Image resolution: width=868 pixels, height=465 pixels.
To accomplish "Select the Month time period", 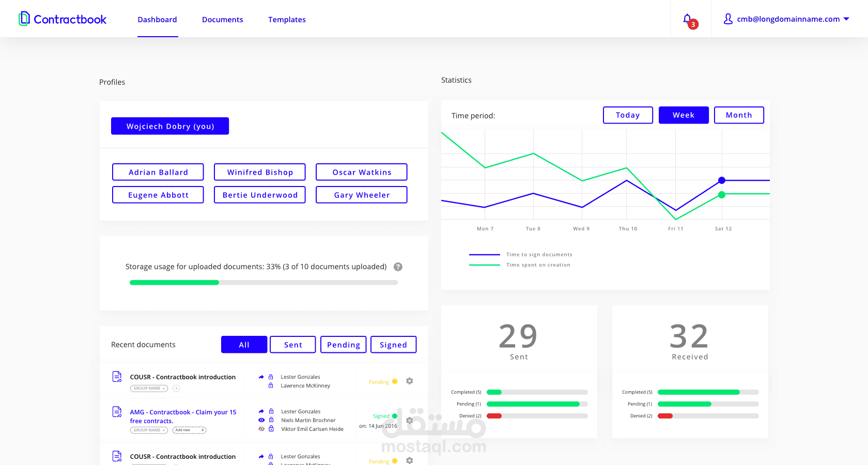I will tap(739, 115).
